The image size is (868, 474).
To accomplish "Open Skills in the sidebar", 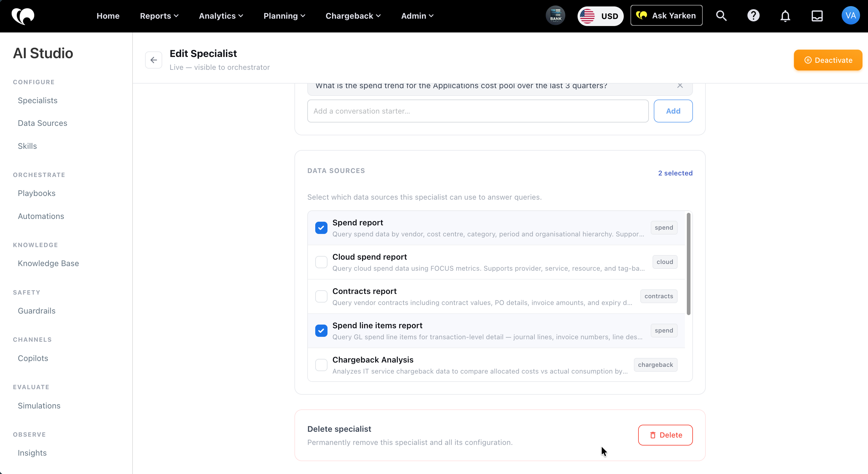I will pos(27,146).
